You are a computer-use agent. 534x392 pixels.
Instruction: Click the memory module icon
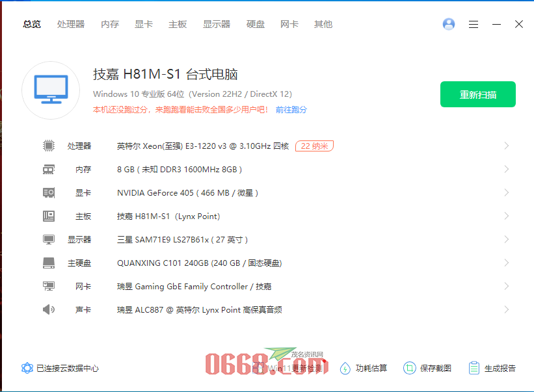(x=49, y=169)
